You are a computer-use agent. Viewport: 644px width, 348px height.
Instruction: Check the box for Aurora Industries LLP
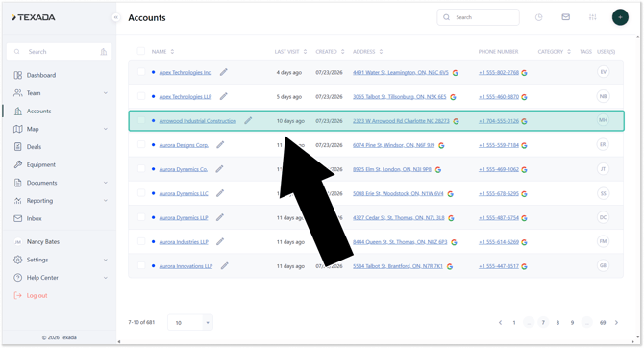pos(141,241)
